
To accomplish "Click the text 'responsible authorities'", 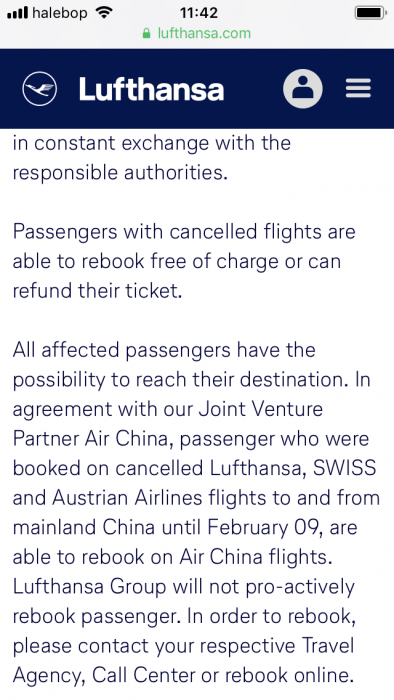I will (118, 173).
